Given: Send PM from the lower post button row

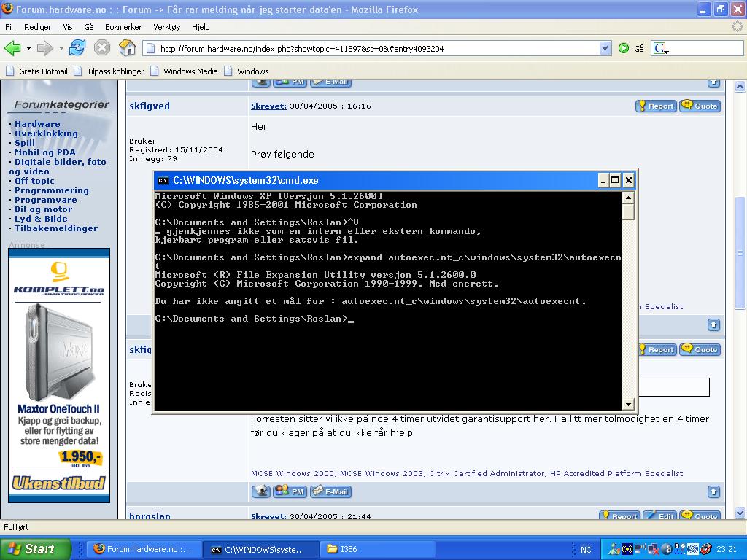Looking at the screenshot, I should tap(290, 491).
